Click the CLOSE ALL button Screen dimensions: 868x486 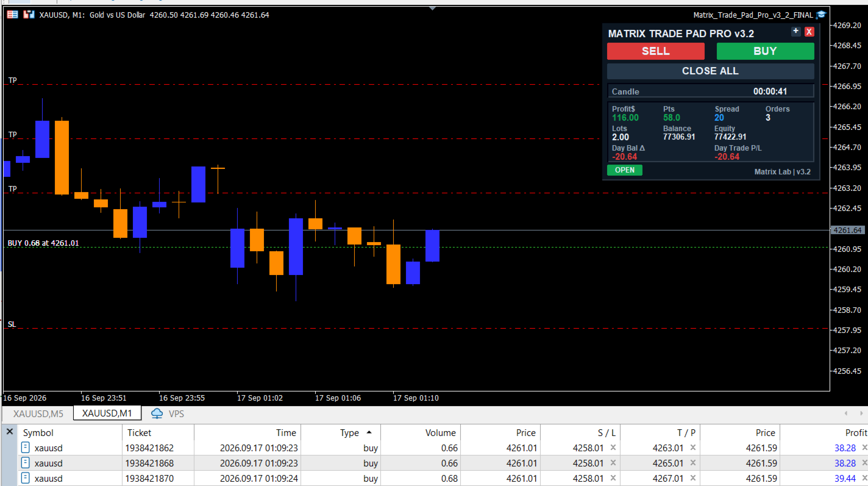pos(710,71)
